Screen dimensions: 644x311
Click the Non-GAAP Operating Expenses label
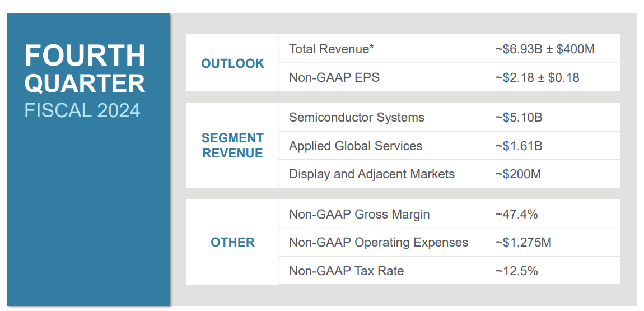click(379, 243)
